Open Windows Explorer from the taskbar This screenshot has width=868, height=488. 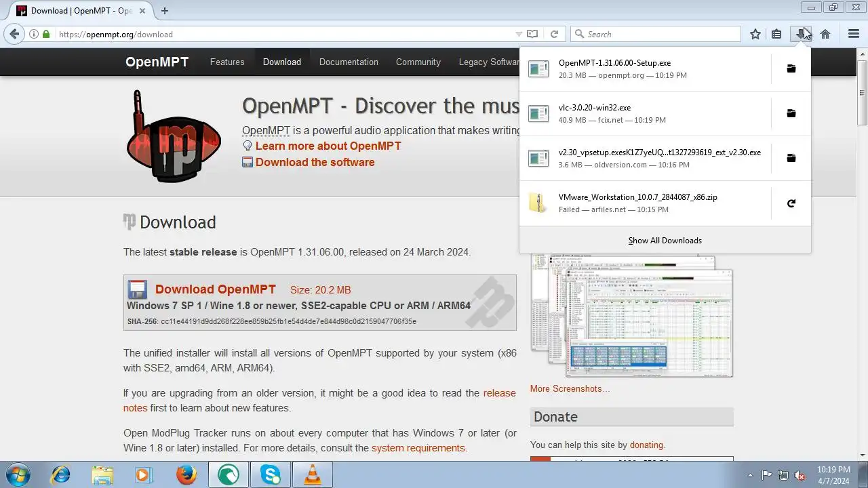point(102,474)
